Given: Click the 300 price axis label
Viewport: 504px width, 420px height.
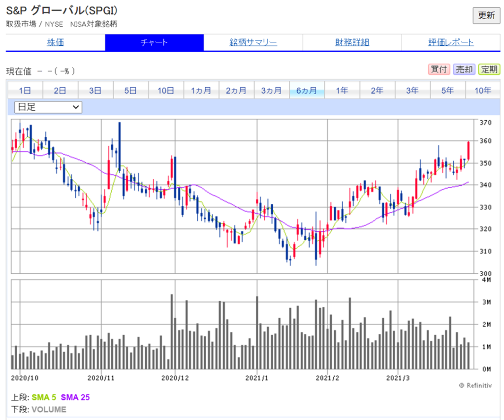Looking at the screenshot, I should pyautogui.click(x=486, y=273).
